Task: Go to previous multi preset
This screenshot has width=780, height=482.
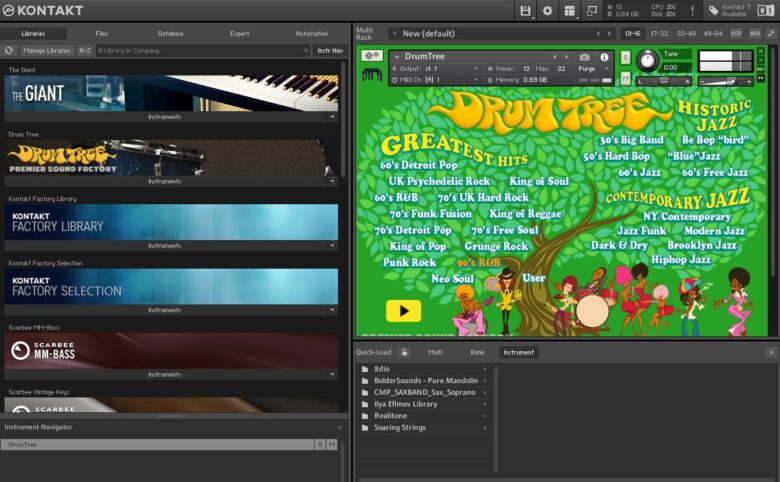Action: click(x=598, y=34)
